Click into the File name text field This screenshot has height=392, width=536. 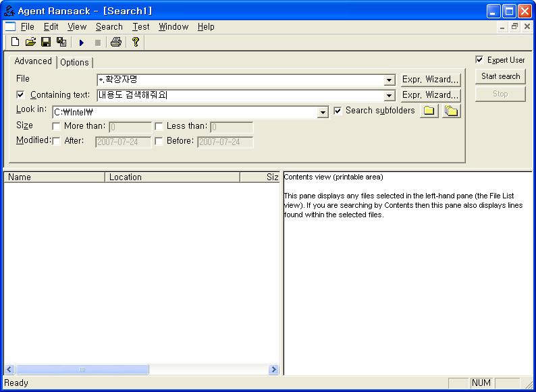point(240,80)
